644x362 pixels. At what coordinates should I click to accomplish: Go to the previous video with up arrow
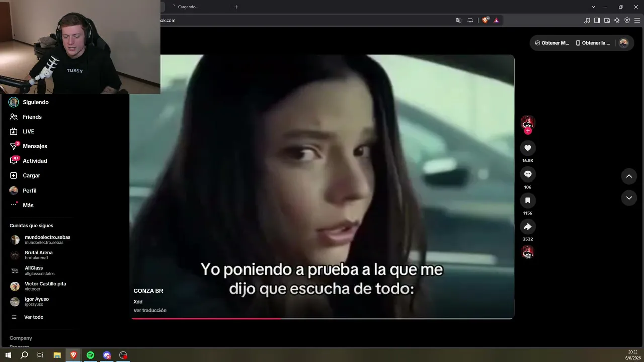[629, 176]
